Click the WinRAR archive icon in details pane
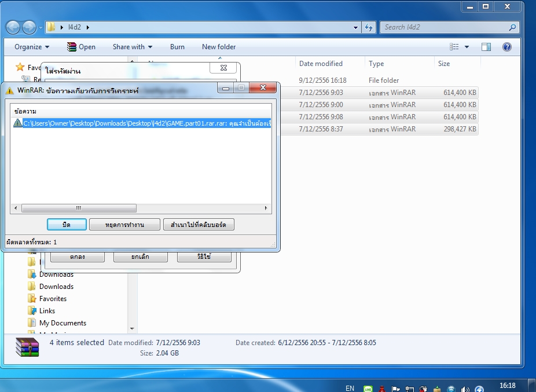The image size is (536, 392). (x=27, y=347)
